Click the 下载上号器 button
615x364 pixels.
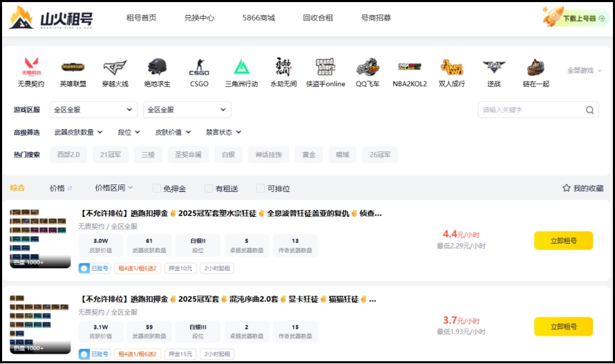(x=576, y=18)
